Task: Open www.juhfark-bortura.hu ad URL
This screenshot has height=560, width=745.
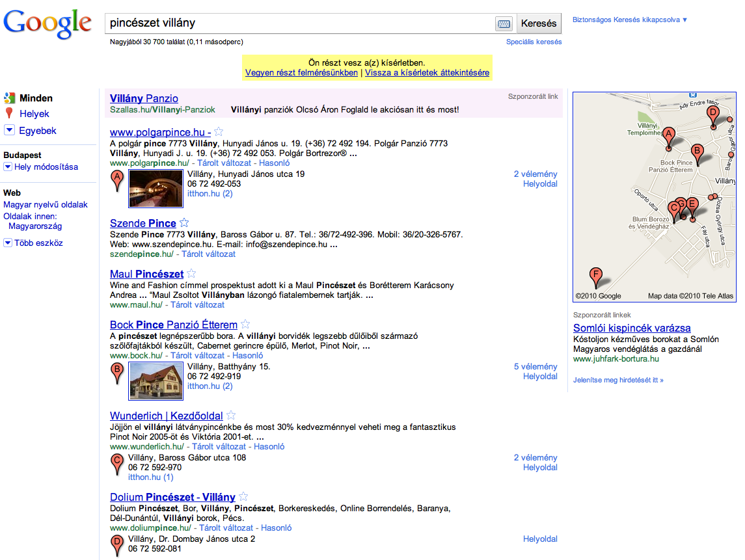Action: click(x=616, y=359)
